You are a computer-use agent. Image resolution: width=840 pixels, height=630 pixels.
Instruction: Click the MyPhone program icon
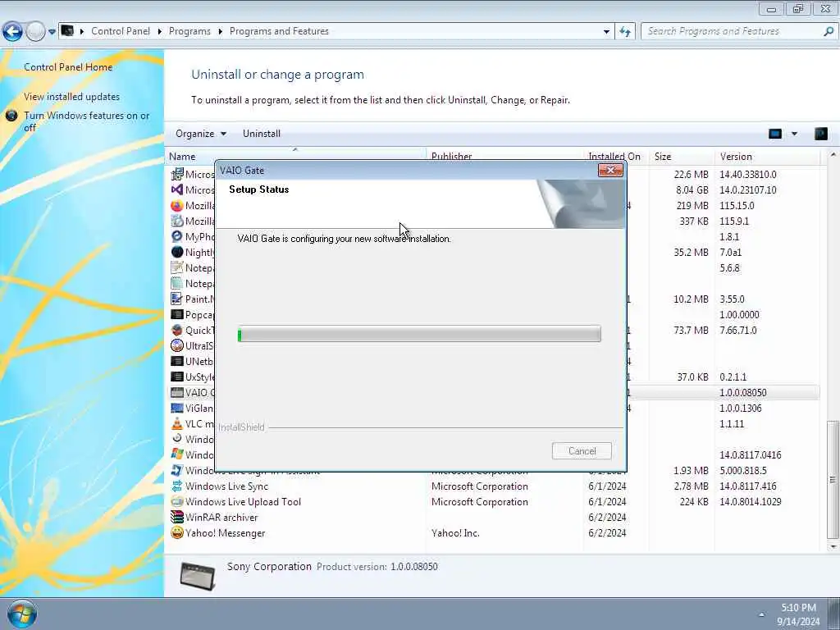177,236
